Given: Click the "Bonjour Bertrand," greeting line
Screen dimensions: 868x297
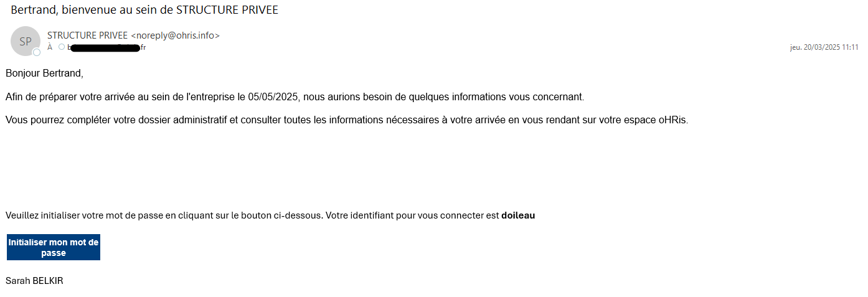Looking at the screenshot, I should tap(44, 73).
